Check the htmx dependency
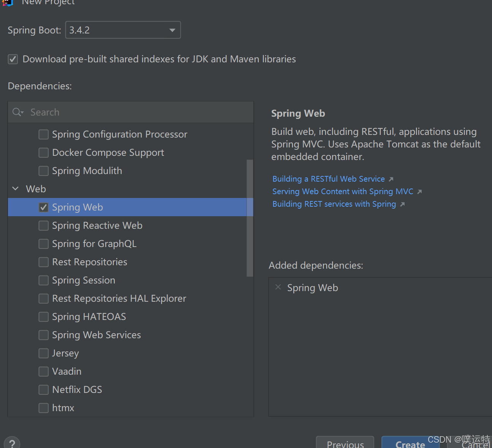 (44, 408)
